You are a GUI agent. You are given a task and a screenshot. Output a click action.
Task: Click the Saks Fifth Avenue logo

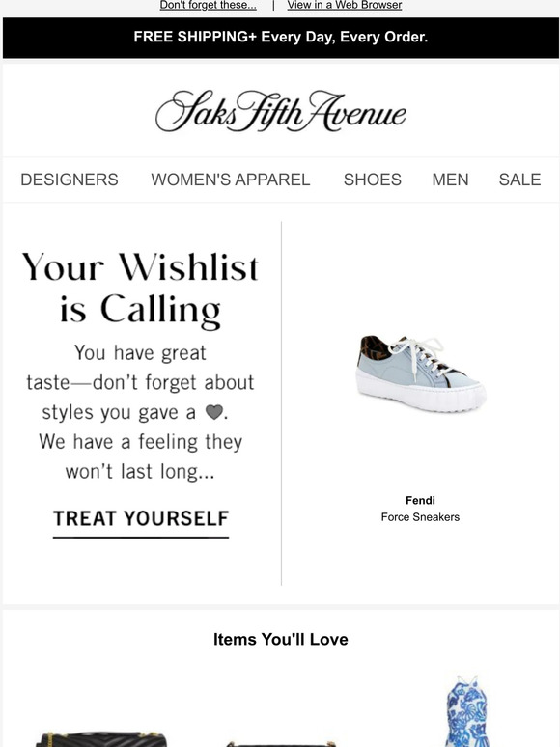click(x=281, y=111)
